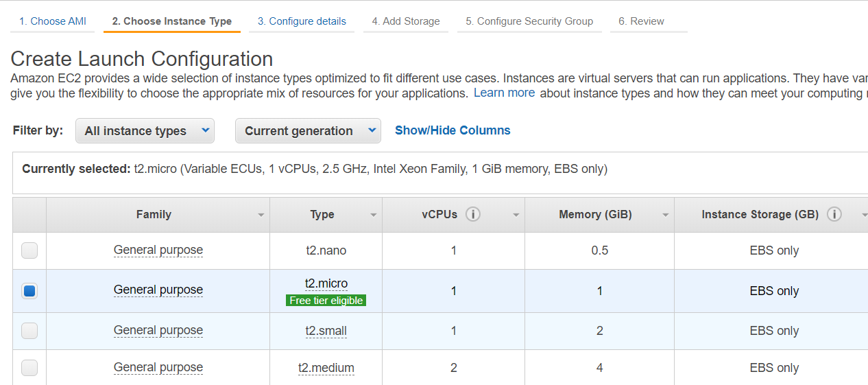Expand Family column sort arrow

point(261,215)
